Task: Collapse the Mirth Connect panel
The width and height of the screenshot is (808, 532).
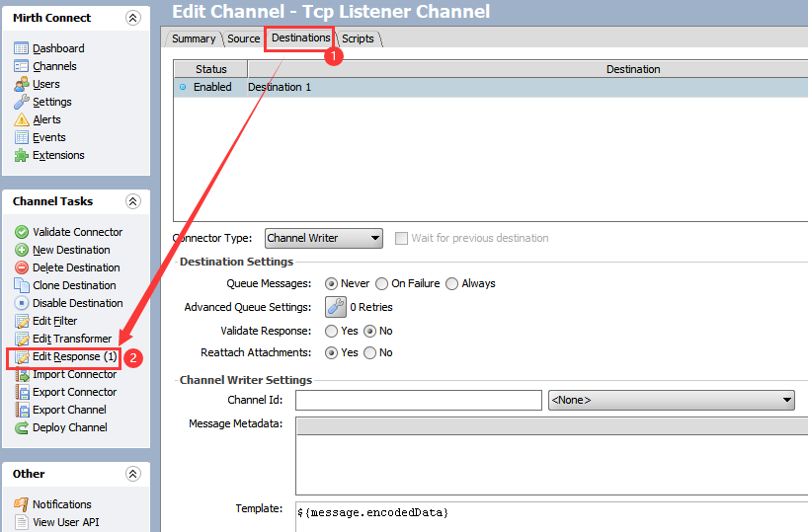Action: [x=133, y=18]
